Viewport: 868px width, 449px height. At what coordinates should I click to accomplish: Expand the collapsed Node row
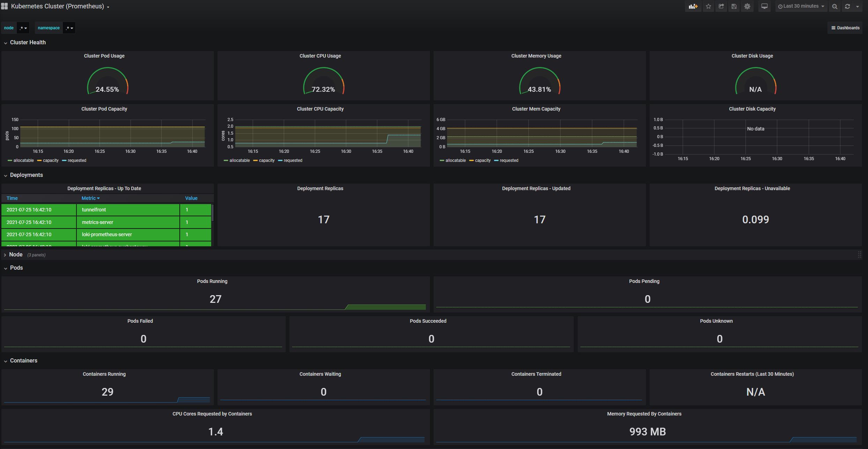(16, 254)
